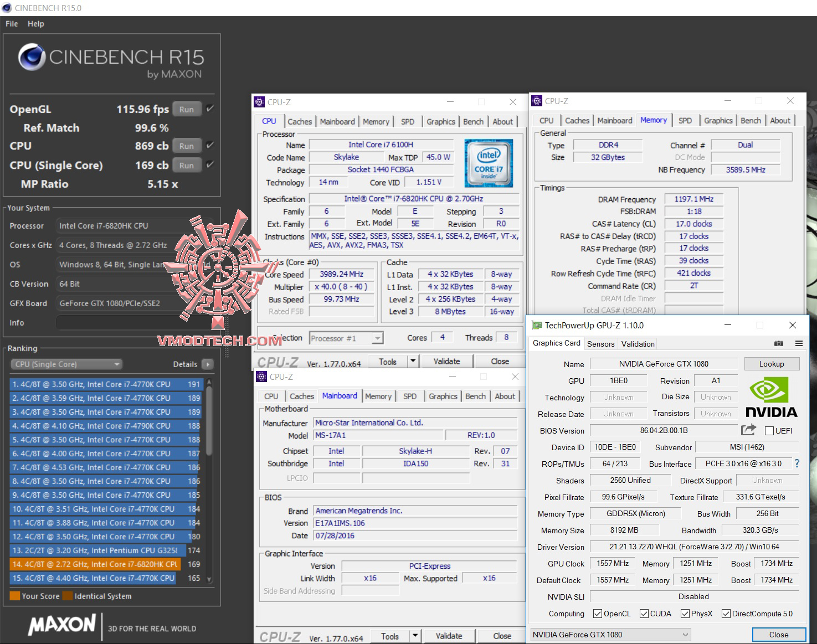The image size is (817, 644).
Task: Select ranking row 1, the i7-4770K scoring 191
Action: [106, 384]
